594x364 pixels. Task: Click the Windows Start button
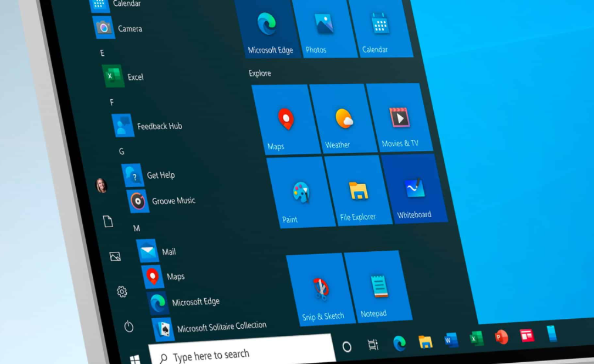tap(135, 359)
